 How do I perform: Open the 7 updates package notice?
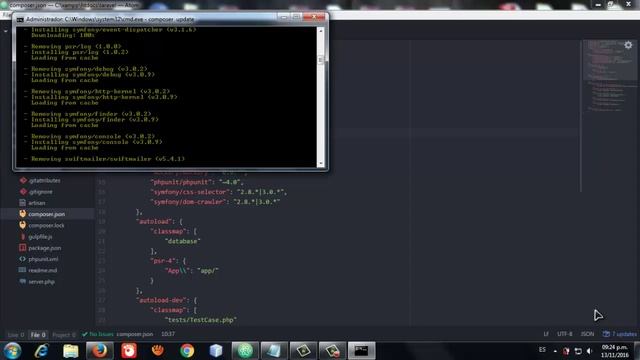620,334
